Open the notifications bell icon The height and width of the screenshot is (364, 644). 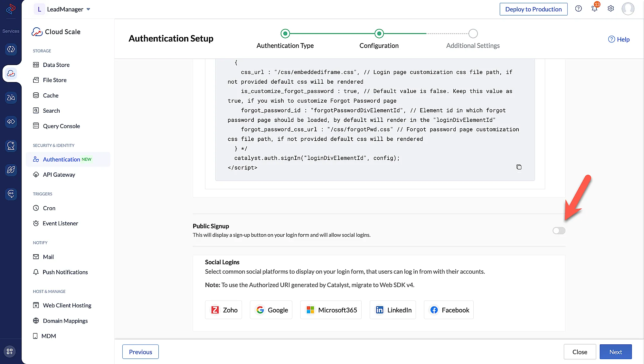pos(594,9)
